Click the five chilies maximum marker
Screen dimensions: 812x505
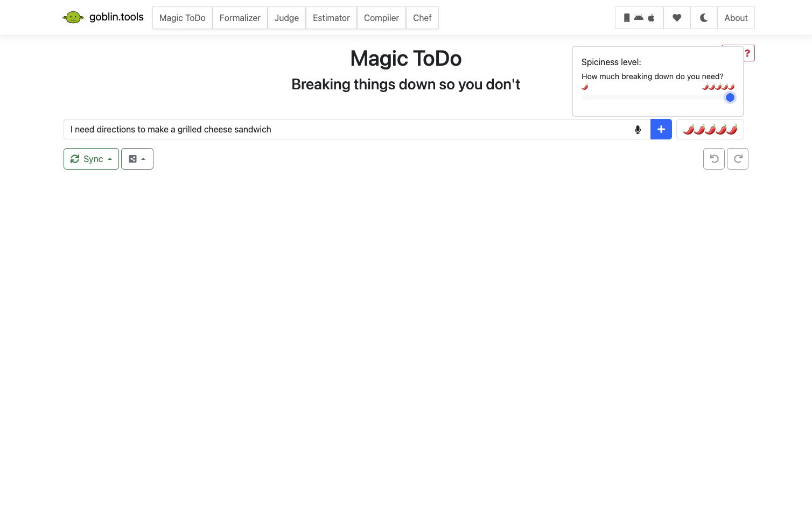tap(718, 87)
